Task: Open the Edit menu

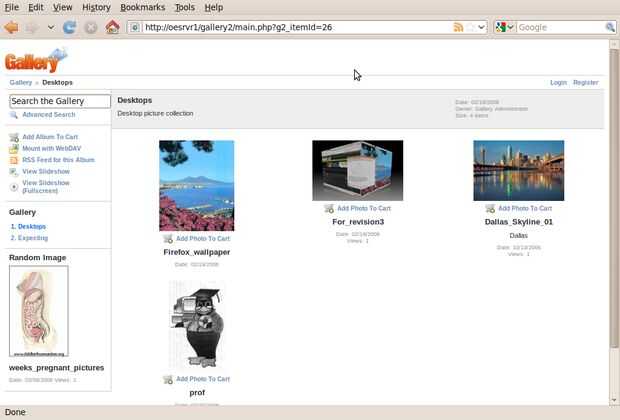Action: click(x=36, y=8)
